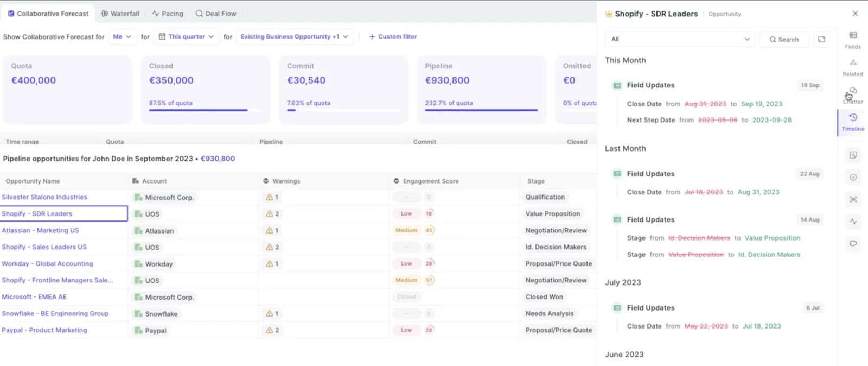The height and width of the screenshot is (366, 868).
Task: Click the Sep 19, 2023 close date value
Action: point(762,104)
